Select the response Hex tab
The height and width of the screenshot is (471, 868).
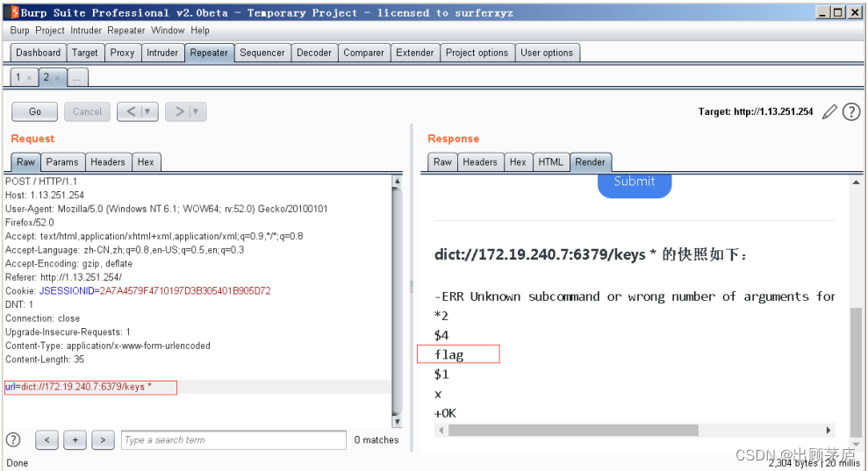518,162
